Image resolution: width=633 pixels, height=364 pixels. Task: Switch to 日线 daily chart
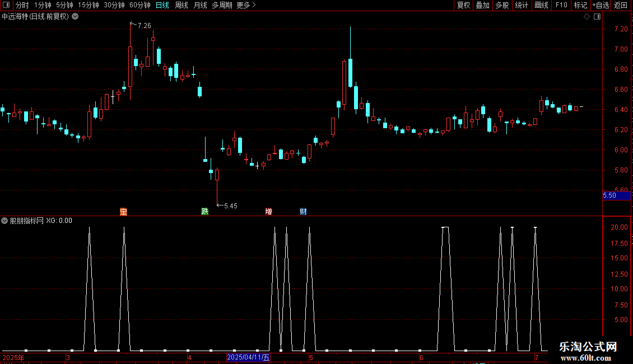[x=162, y=5]
